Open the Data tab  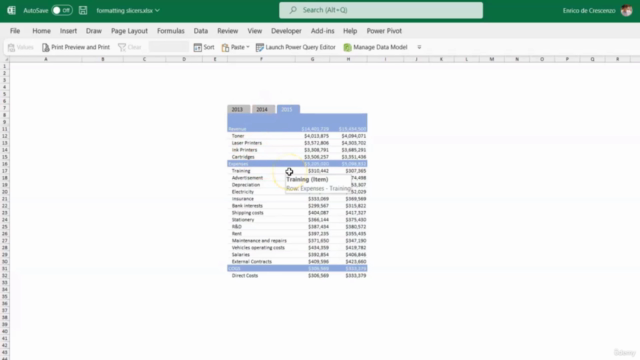[x=201, y=31]
